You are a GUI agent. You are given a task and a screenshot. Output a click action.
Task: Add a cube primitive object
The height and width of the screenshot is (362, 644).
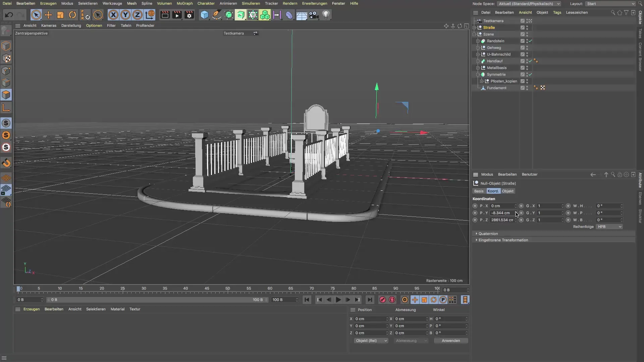pyautogui.click(x=204, y=15)
